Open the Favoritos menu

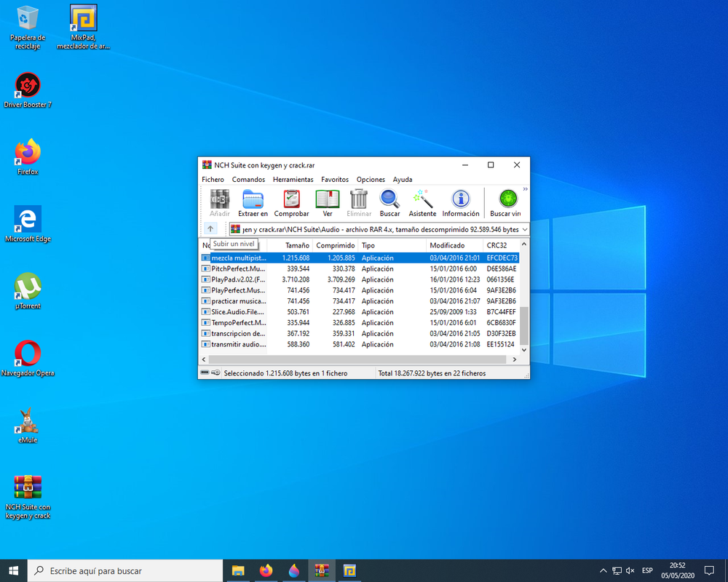pos(335,179)
